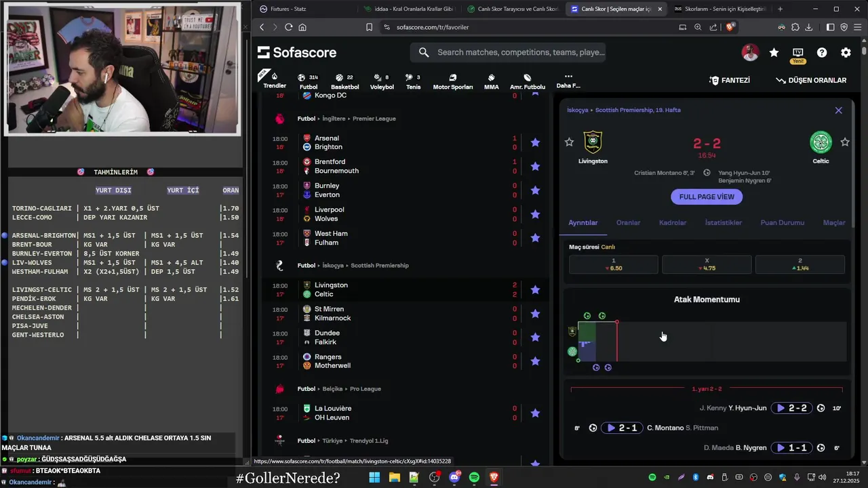The image size is (868, 488).
Task: Open Sofascore favorites star in header
Action: click(x=774, y=52)
